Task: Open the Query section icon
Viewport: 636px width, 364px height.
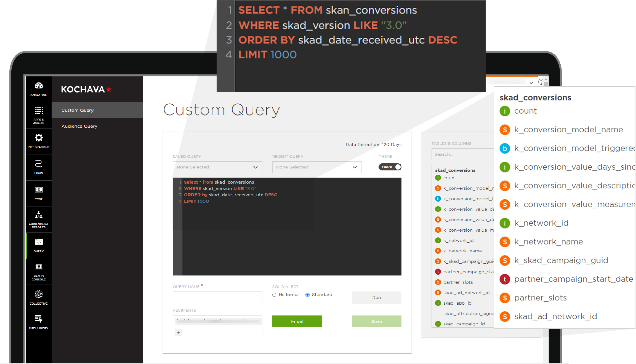Action: [x=39, y=242]
